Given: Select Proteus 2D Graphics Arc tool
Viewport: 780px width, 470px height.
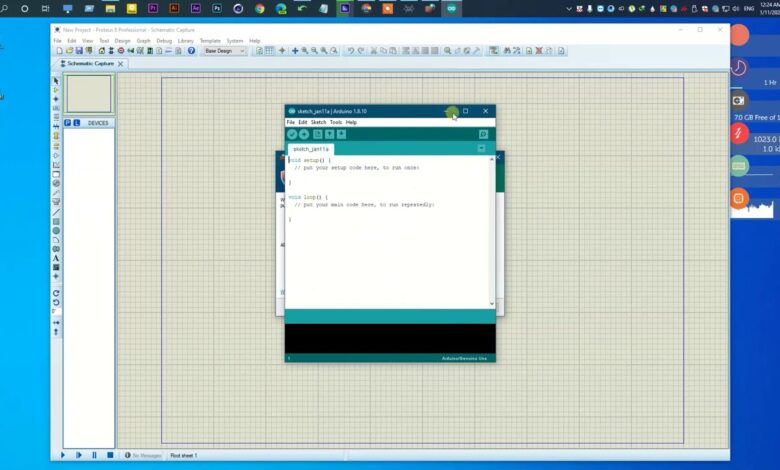Looking at the screenshot, I should tap(56, 240).
